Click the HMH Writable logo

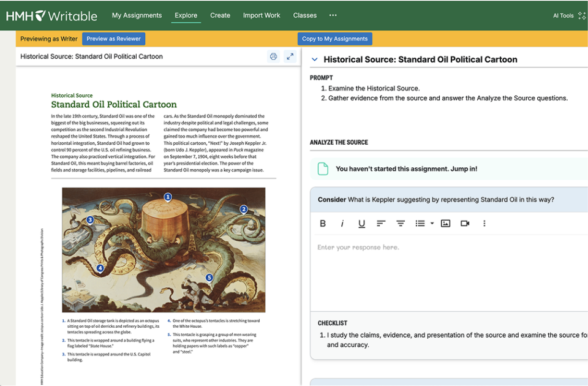coord(51,16)
